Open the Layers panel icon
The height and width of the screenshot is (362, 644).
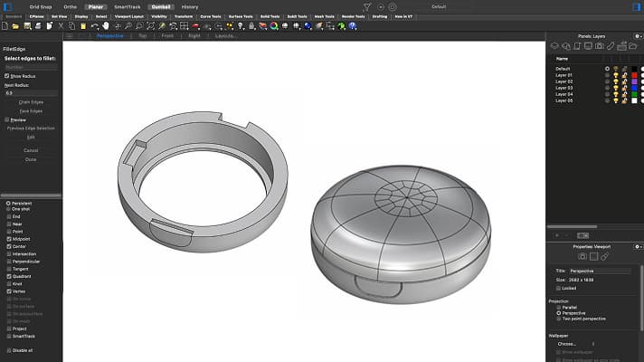pos(554,45)
